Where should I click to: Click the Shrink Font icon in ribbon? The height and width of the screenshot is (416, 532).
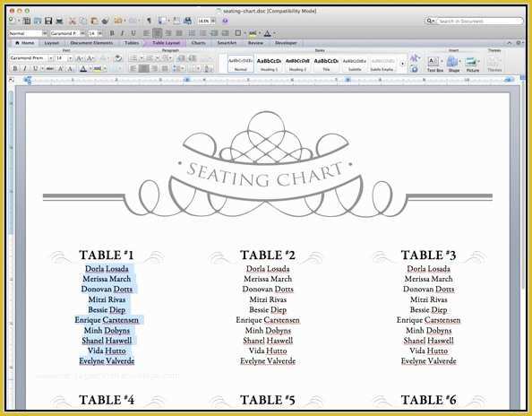click(90, 58)
